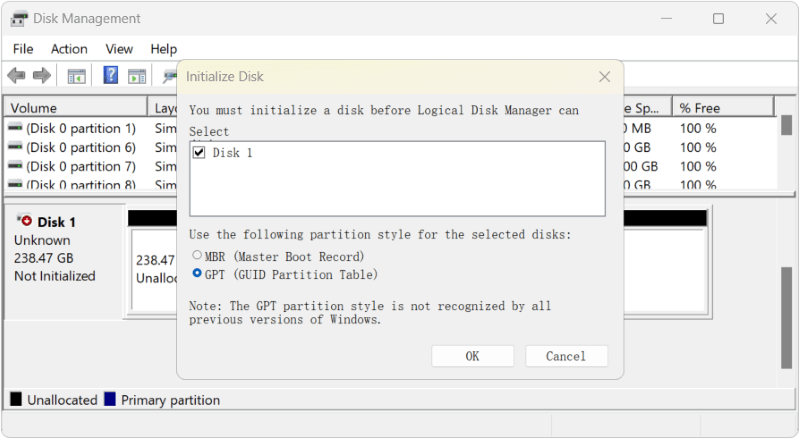
Task: Click the % Free column header
Action: 722,108
